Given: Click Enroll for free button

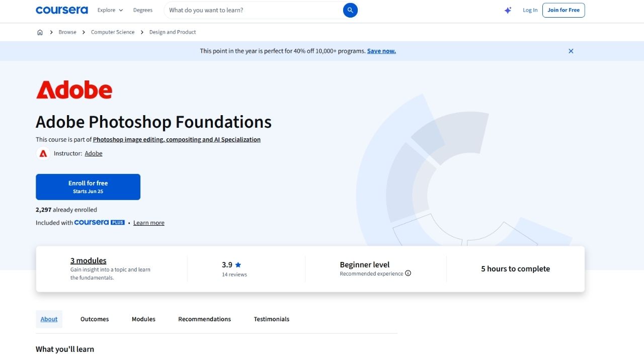Looking at the screenshot, I should click(88, 187).
